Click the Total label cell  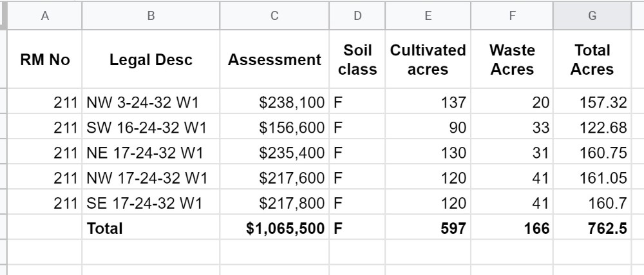[151, 228]
